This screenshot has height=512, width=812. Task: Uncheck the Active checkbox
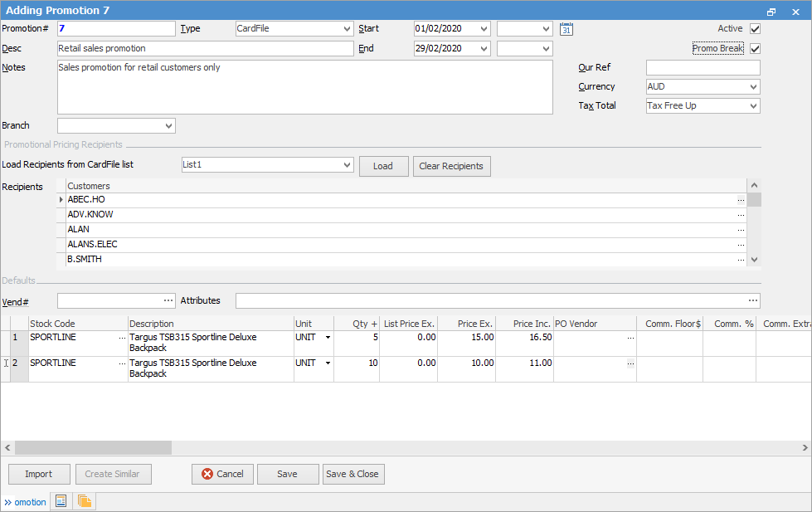click(753, 27)
